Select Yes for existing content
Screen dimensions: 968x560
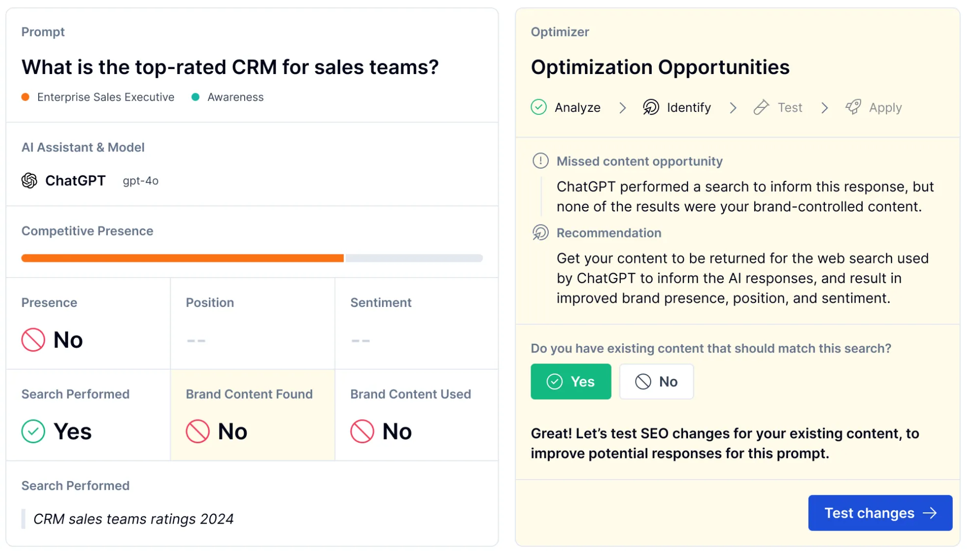tap(571, 382)
